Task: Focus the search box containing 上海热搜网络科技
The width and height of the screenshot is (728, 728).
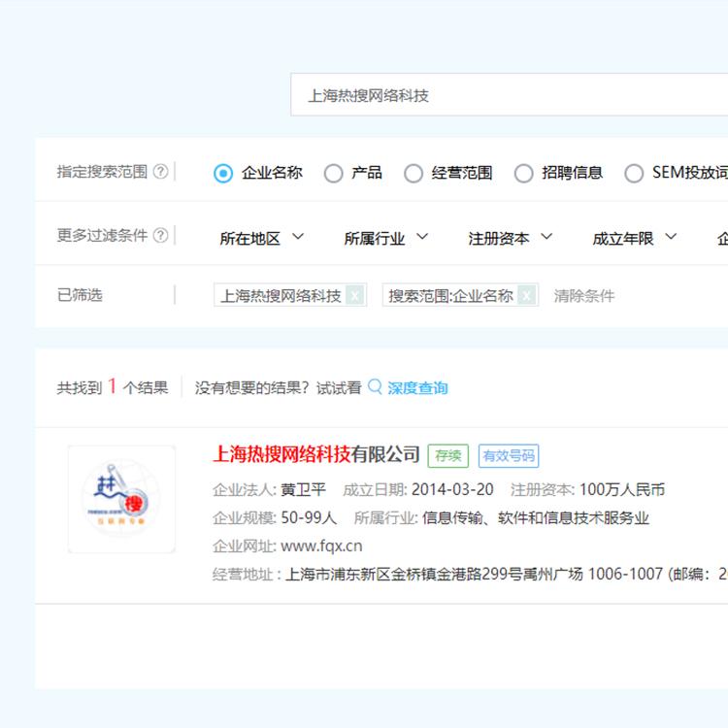Action: coord(509,95)
